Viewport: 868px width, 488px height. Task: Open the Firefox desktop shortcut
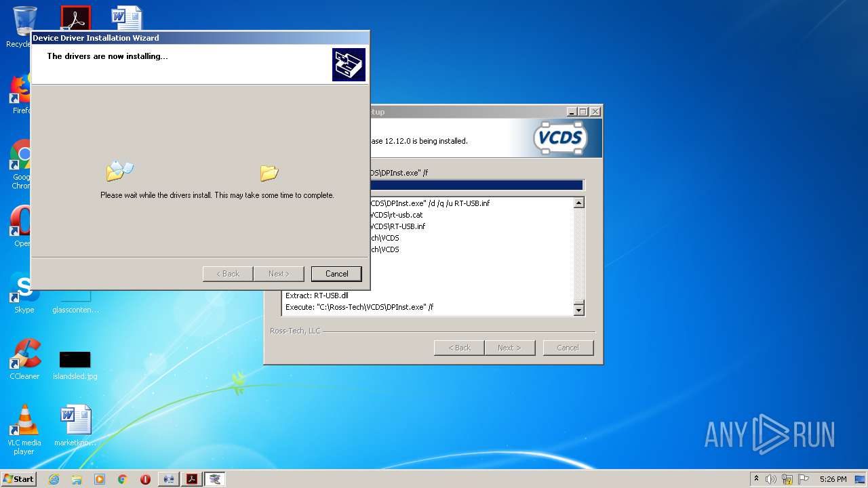(22, 95)
